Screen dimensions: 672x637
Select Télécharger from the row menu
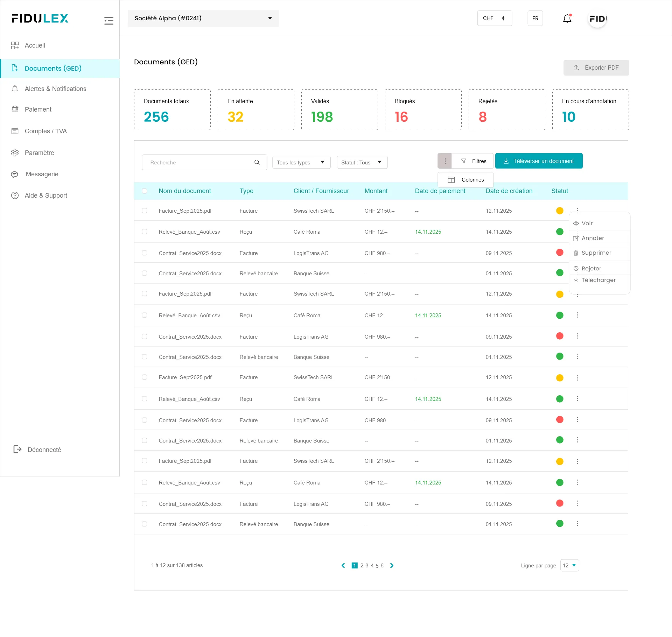598,280
